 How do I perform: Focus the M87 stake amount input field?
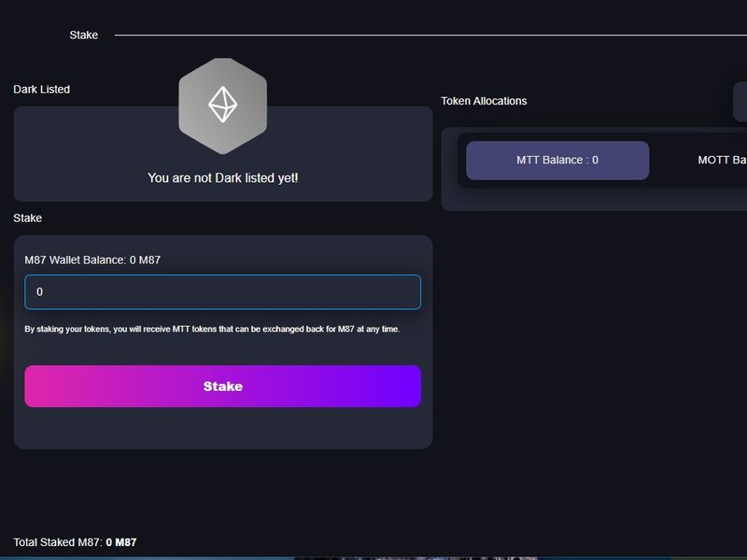(x=222, y=292)
